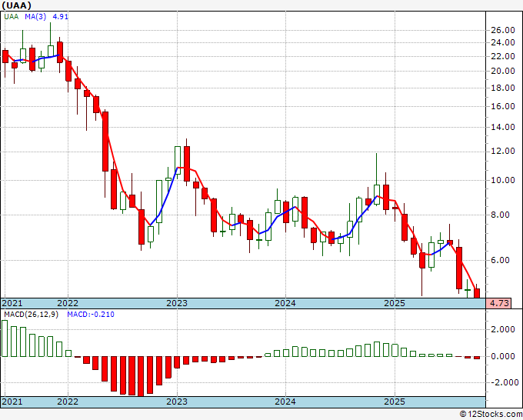Click the 16.00 price axis label
Screen dimensions: 523x420
click(503, 106)
